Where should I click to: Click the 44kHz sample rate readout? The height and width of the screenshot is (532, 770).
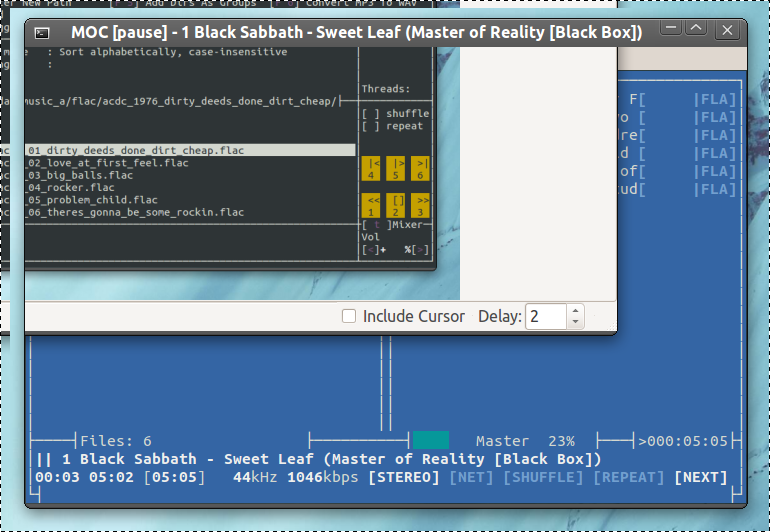pos(255,477)
